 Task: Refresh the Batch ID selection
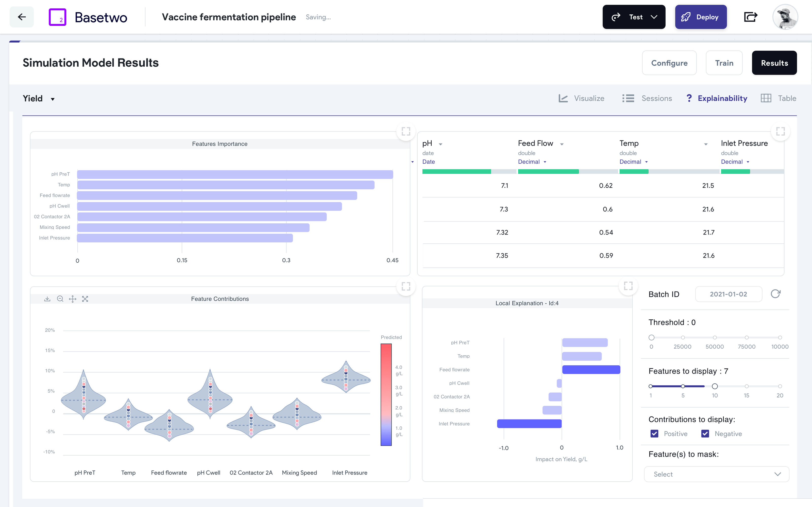[775, 294]
